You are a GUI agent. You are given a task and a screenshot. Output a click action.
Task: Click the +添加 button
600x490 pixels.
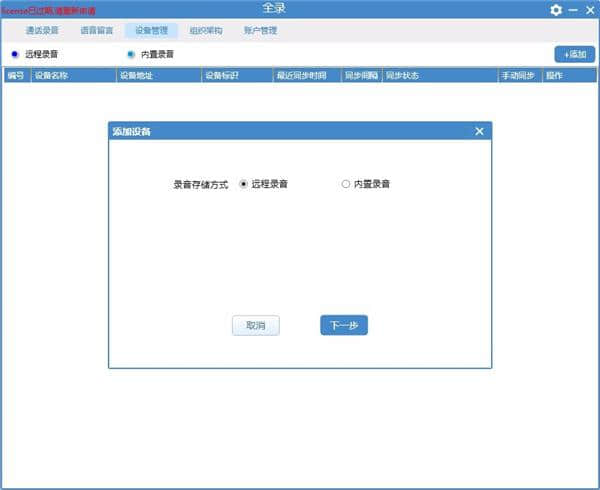pos(574,54)
